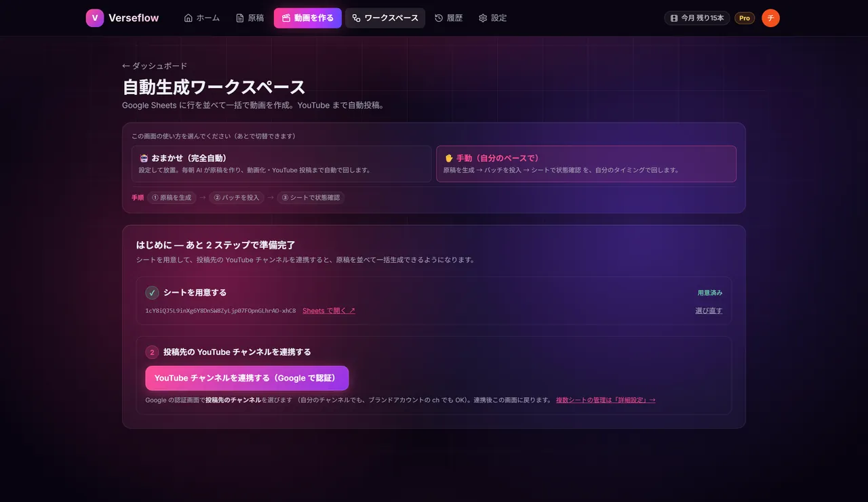
Task: Click the Verseflow V logo icon
Action: click(x=95, y=18)
